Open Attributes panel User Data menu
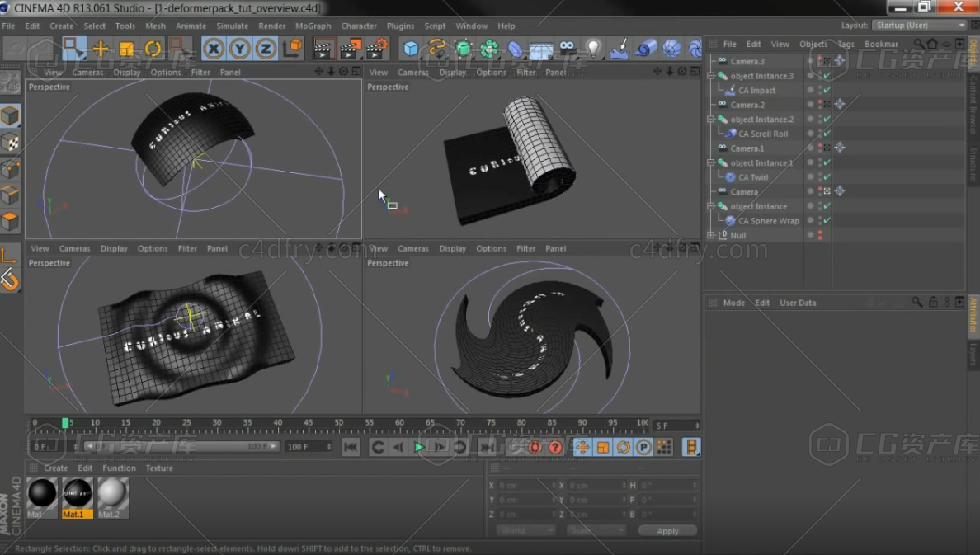Screen dimensions: 980x555 coord(798,303)
